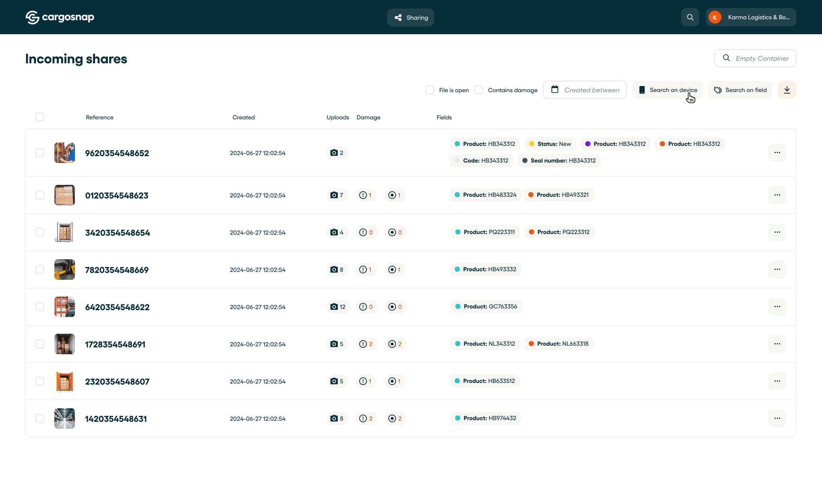822x504 pixels.
Task: Open the Search on device dropdown
Action: tap(667, 90)
